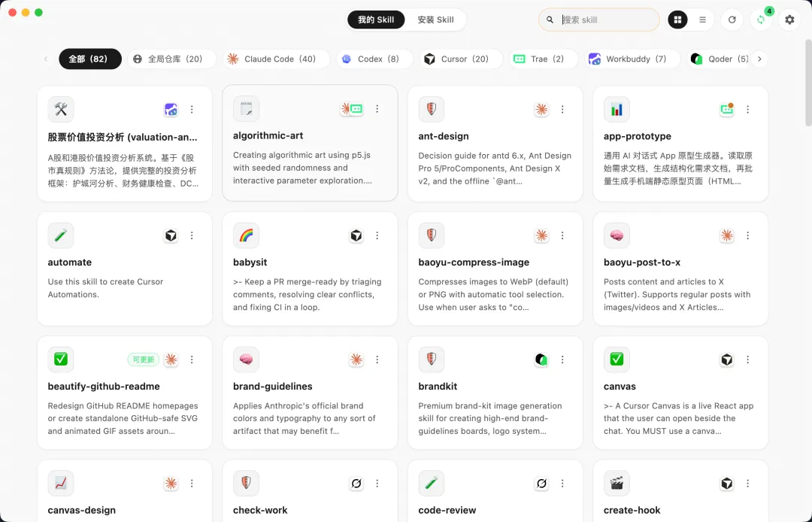Click Claude icon on baoyu-post-to-x card
This screenshot has height=522, width=812.
click(727, 235)
